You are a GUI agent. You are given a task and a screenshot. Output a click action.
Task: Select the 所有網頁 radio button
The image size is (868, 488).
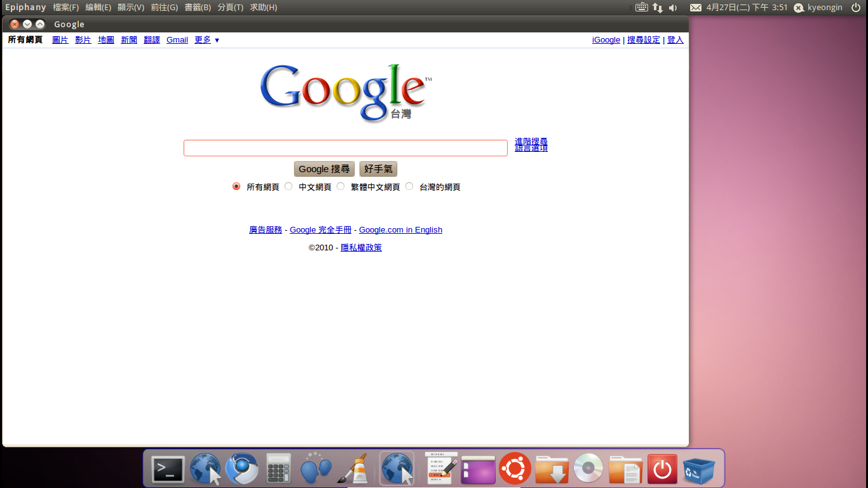[236, 187]
